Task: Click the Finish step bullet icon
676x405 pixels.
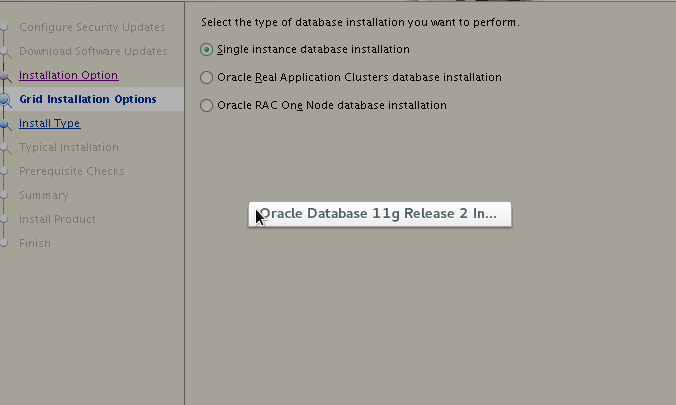Action: pos(5,243)
